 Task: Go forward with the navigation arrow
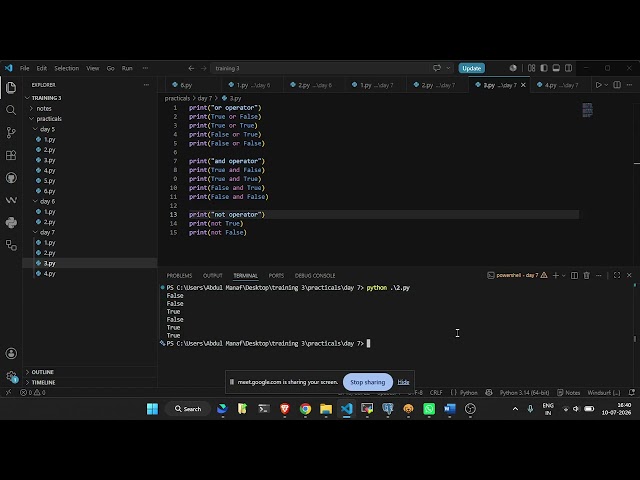203,68
